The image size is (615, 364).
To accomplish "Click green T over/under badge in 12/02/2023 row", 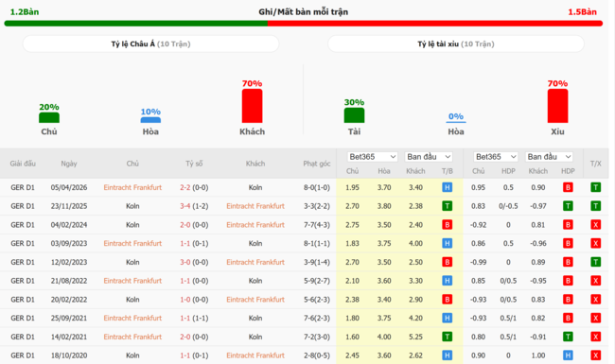I will click(595, 262).
